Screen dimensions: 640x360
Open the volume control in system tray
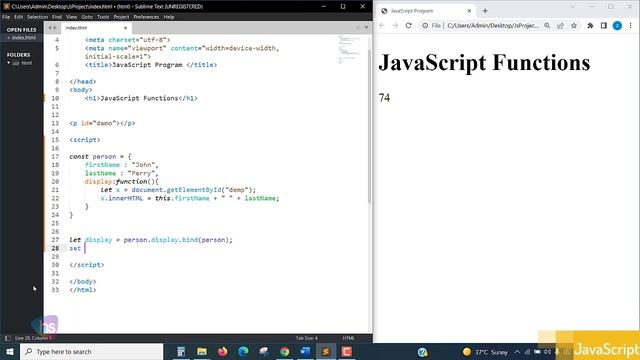[x=547, y=352]
